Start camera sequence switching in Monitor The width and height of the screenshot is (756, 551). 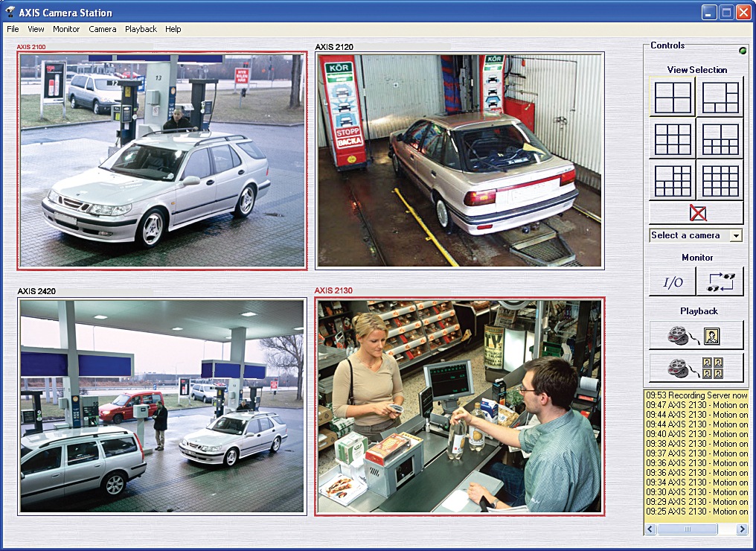point(720,282)
